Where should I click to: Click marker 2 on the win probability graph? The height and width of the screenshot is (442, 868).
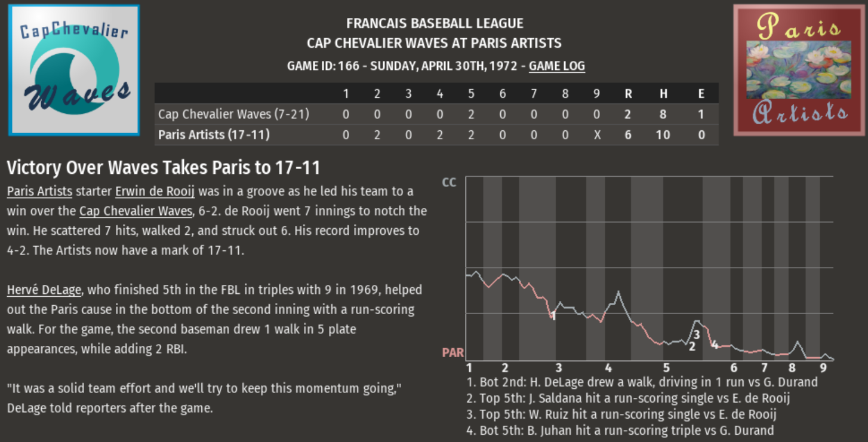[x=692, y=346]
